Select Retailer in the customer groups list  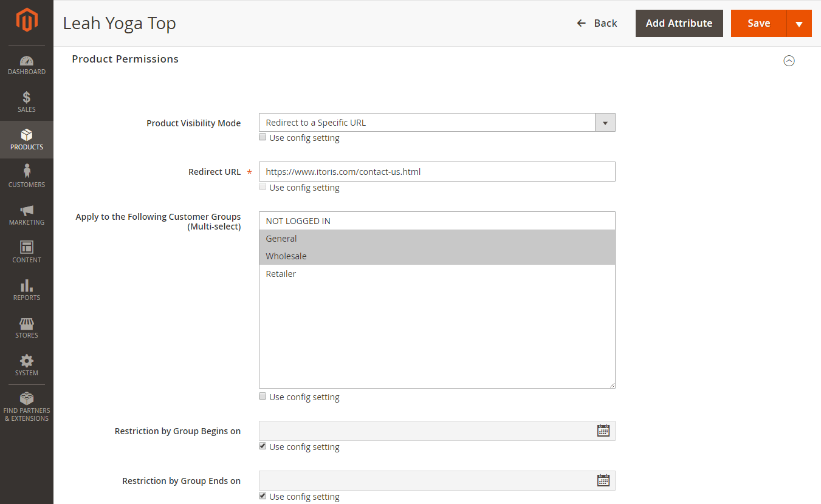pyautogui.click(x=281, y=273)
